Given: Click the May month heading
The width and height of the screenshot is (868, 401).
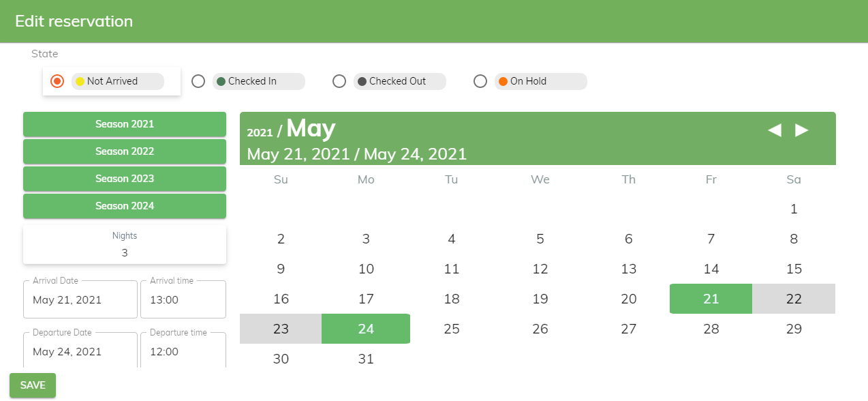Looking at the screenshot, I should tap(311, 128).
